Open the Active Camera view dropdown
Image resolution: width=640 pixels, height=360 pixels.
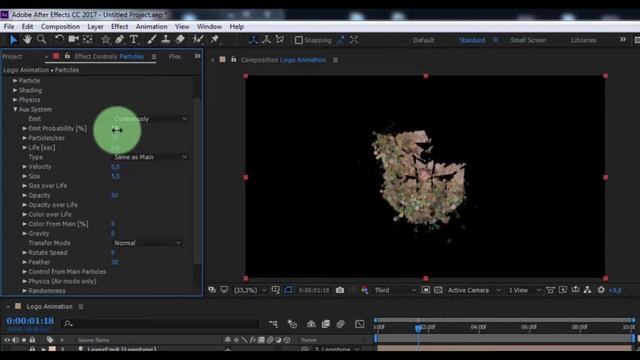[x=474, y=290]
